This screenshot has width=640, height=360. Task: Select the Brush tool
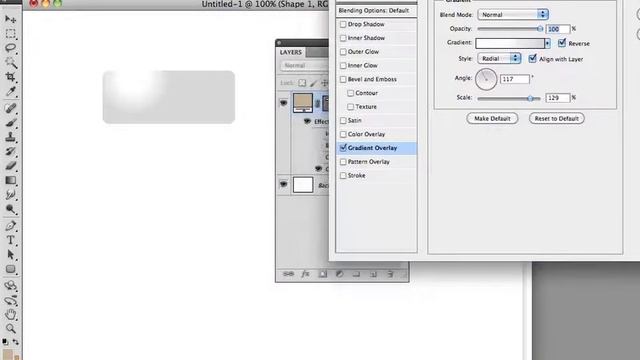pos(11,123)
